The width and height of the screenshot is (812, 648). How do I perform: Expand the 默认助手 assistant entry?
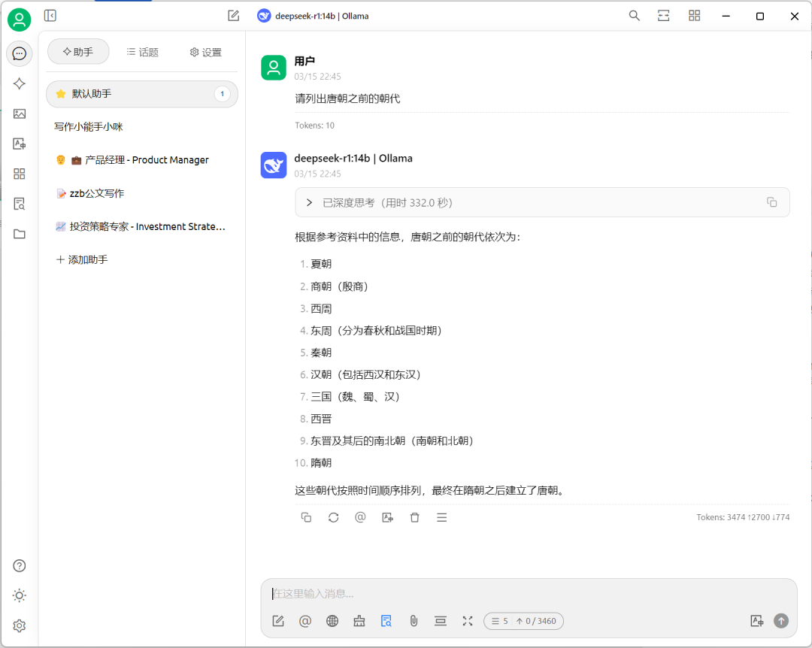141,94
